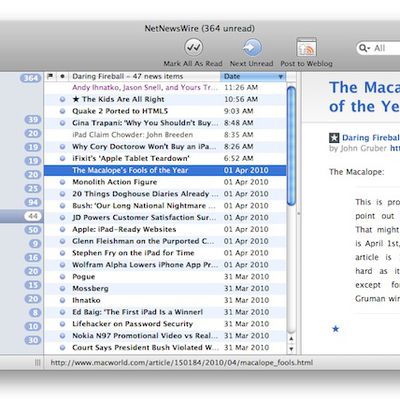Select sidebar feed with 10 unread

pos(33,327)
